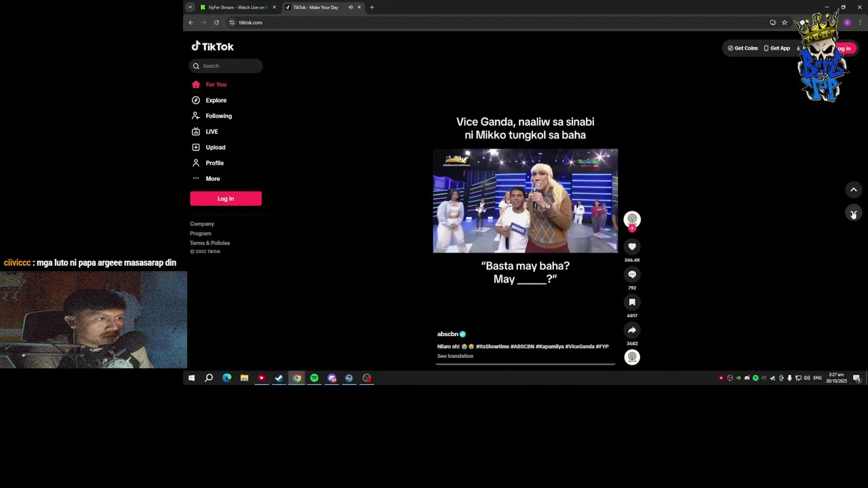
Task: Open the Profile page
Action: pyautogui.click(x=208, y=163)
